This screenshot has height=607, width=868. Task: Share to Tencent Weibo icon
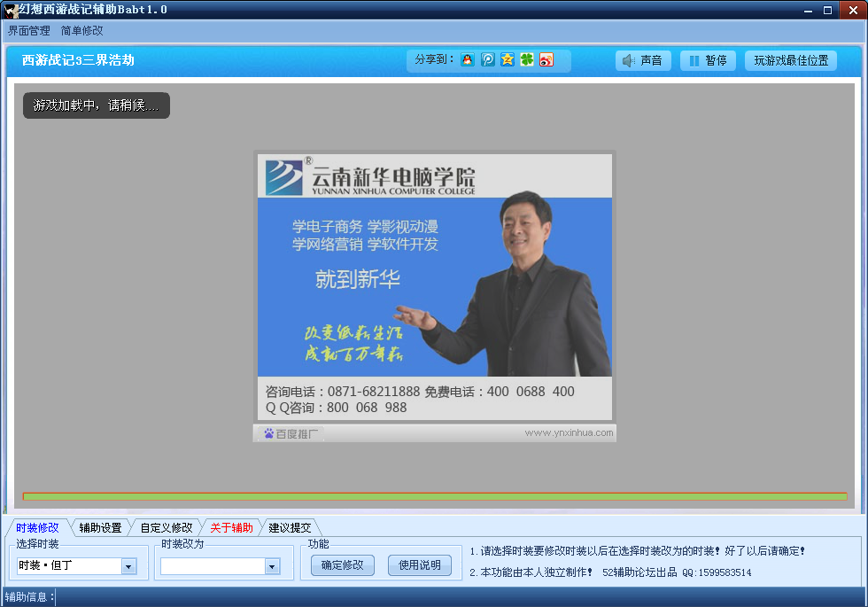pos(488,60)
